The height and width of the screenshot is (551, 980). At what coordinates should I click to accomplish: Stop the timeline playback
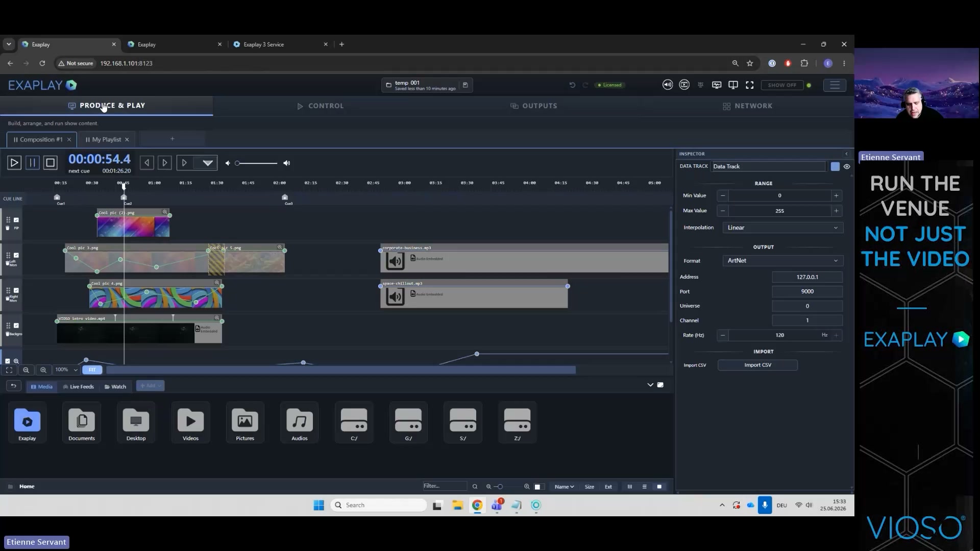coord(50,163)
